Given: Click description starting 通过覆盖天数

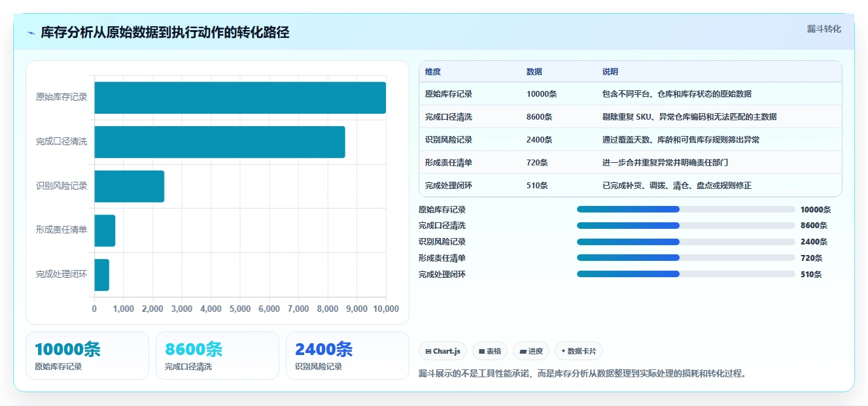Looking at the screenshot, I should [x=681, y=140].
